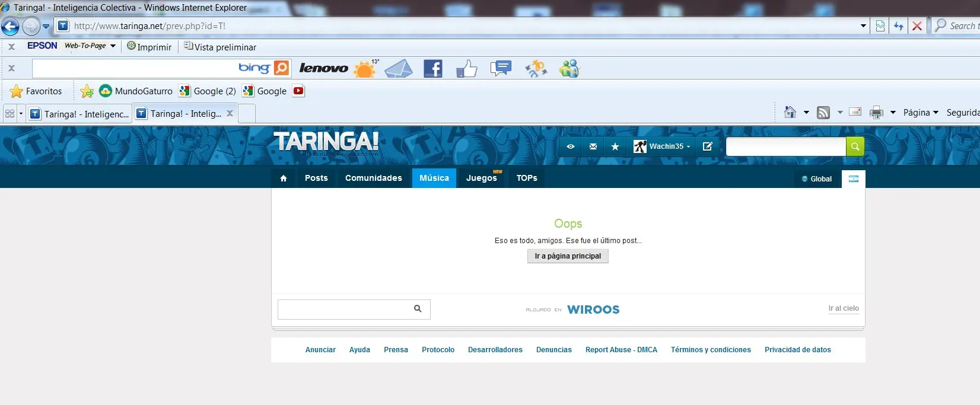Viewport: 980px width, 405px height.
Task: Expand the tab list dropdown arrow
Action: [x=21, y=113]
